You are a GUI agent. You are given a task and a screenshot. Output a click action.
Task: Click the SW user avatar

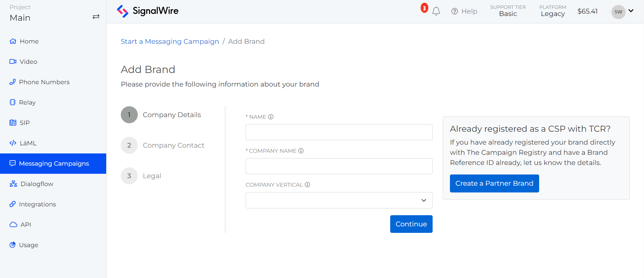pyautogui.click(x=618, y=12)
